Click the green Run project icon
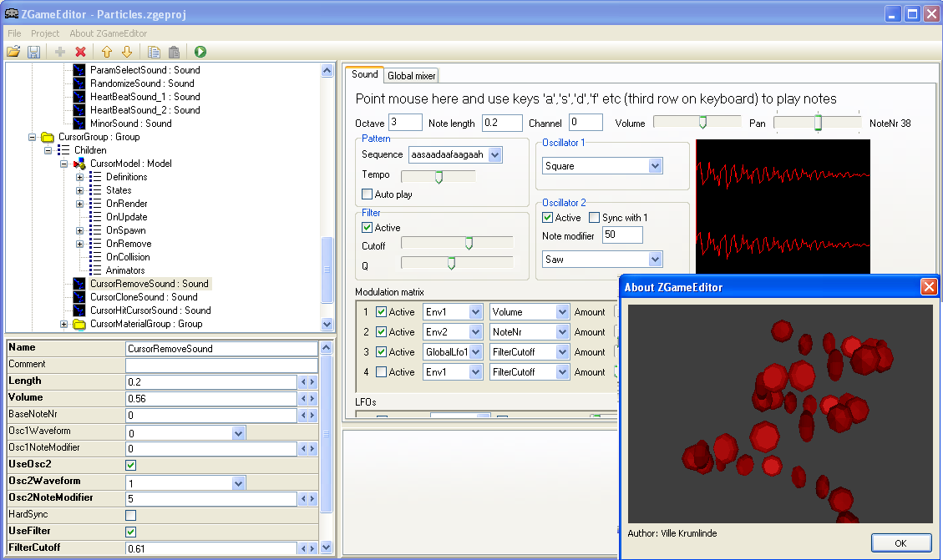The image size is (943, 560). [x=200, y=52]
